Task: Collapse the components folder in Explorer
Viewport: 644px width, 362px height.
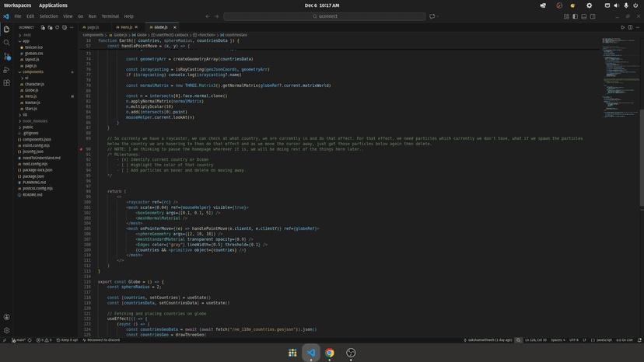Action: 33,71
